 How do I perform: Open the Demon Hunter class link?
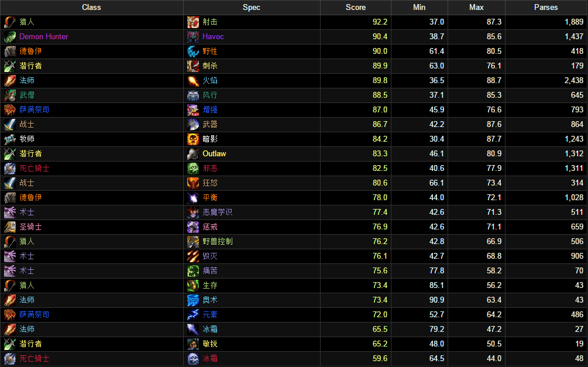[x=44, y=37]
